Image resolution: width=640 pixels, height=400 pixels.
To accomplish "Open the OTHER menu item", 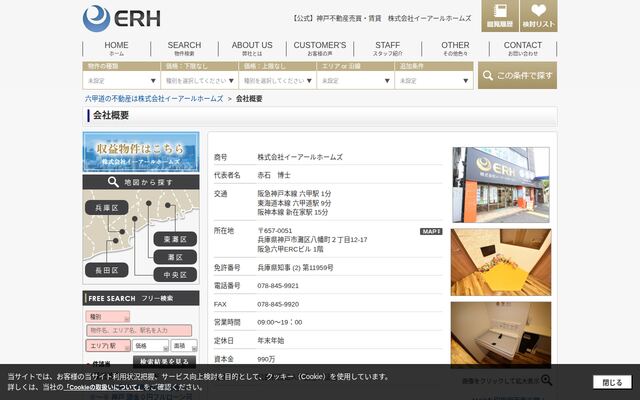I will coord(455,48).
